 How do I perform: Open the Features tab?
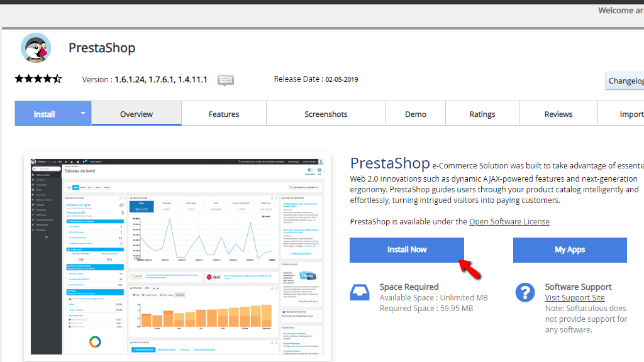pos(224,114)
